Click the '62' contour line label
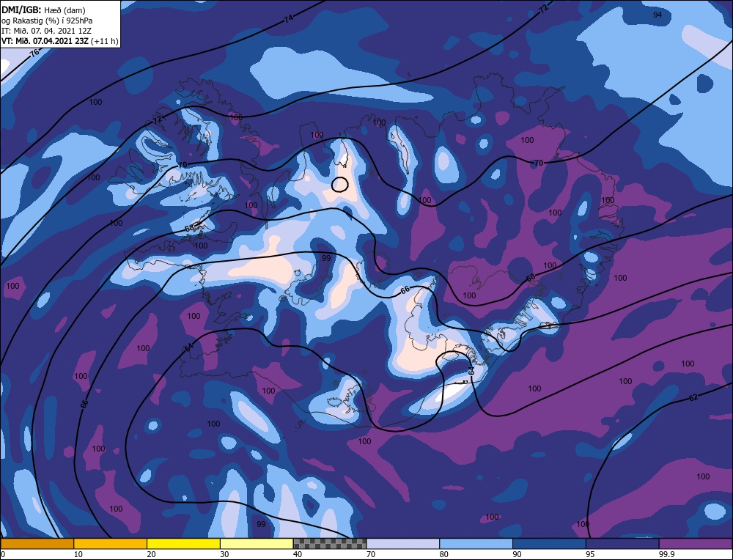733x560 pixels. (x=693, y=398)
